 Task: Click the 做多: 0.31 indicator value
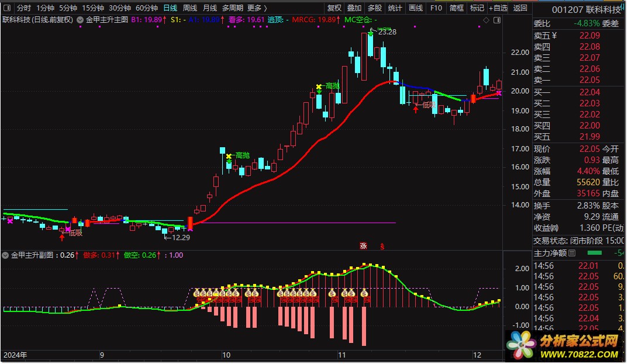click(x=101, y=255)
